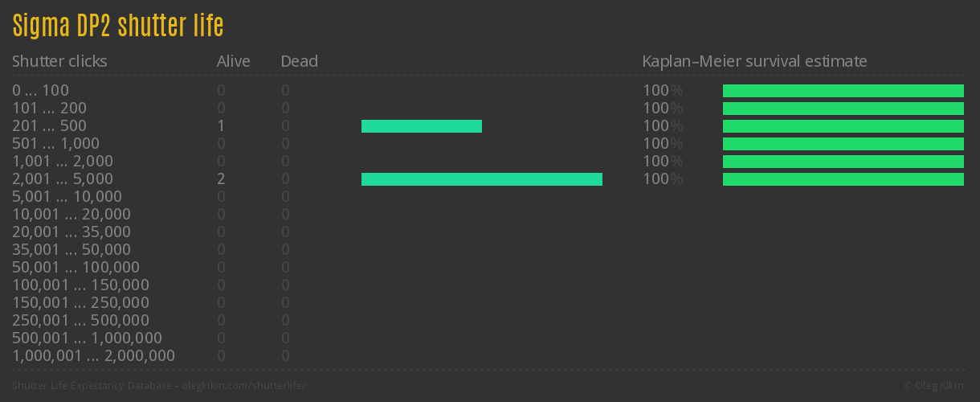Click the alive bar for 201 to 500 clicks
This screenshot has width=980, height=402.
pos(421,126)
